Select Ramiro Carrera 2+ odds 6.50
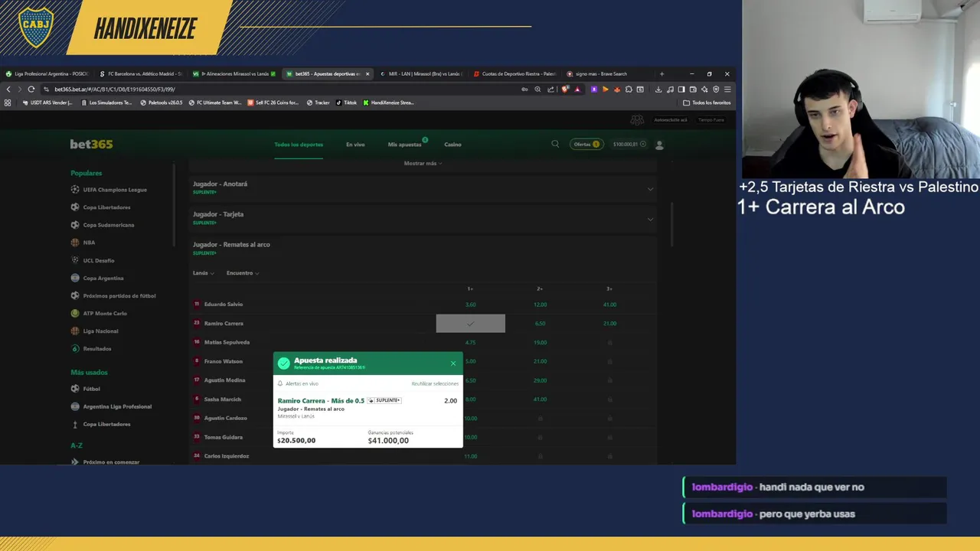980x551 pixels. coord(540,323)
